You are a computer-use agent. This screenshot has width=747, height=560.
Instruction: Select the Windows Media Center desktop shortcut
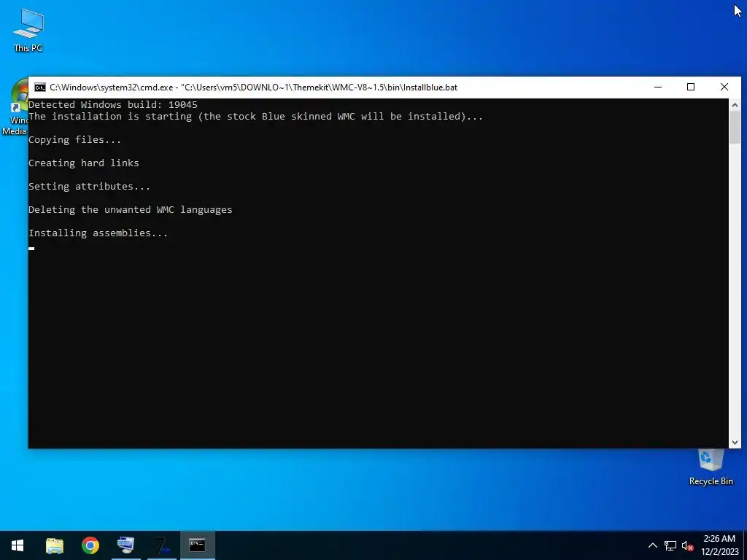click(15, 107)
